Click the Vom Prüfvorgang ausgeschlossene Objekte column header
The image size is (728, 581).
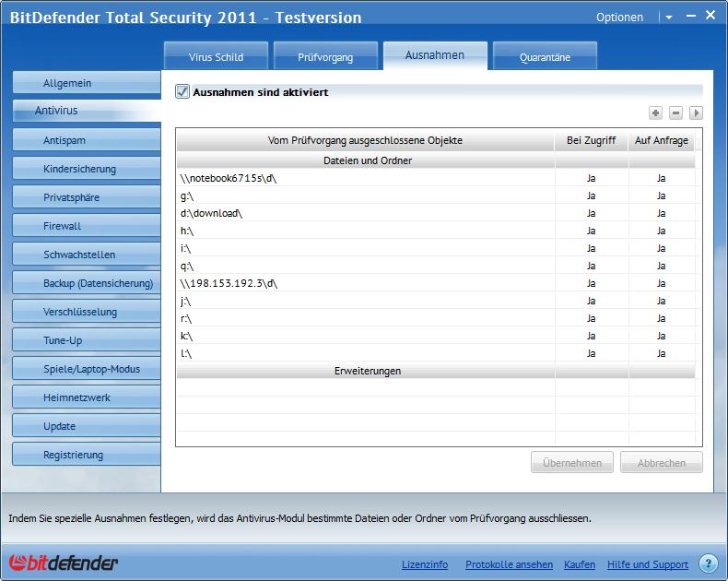366,140
